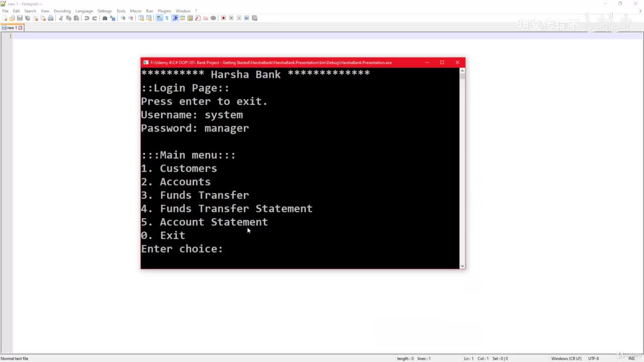
Task: Click the Playback macro icon
Action: (x=239, y=18)
